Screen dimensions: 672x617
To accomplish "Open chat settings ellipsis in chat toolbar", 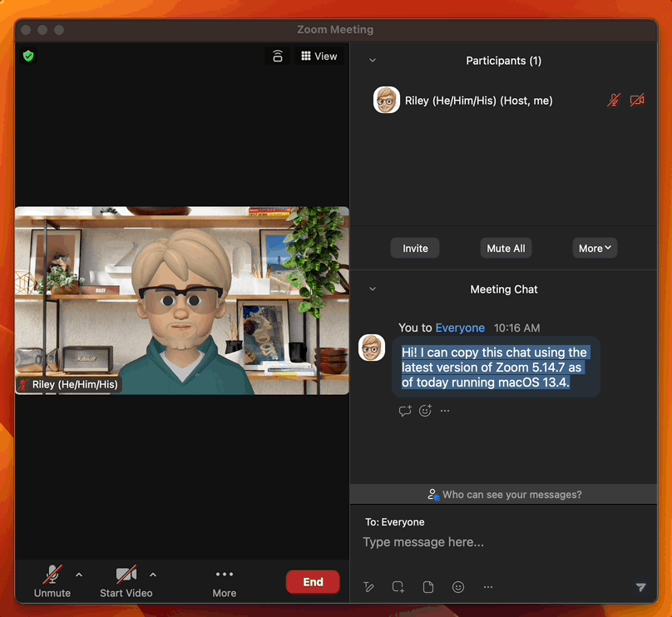I will pos(488,586).
